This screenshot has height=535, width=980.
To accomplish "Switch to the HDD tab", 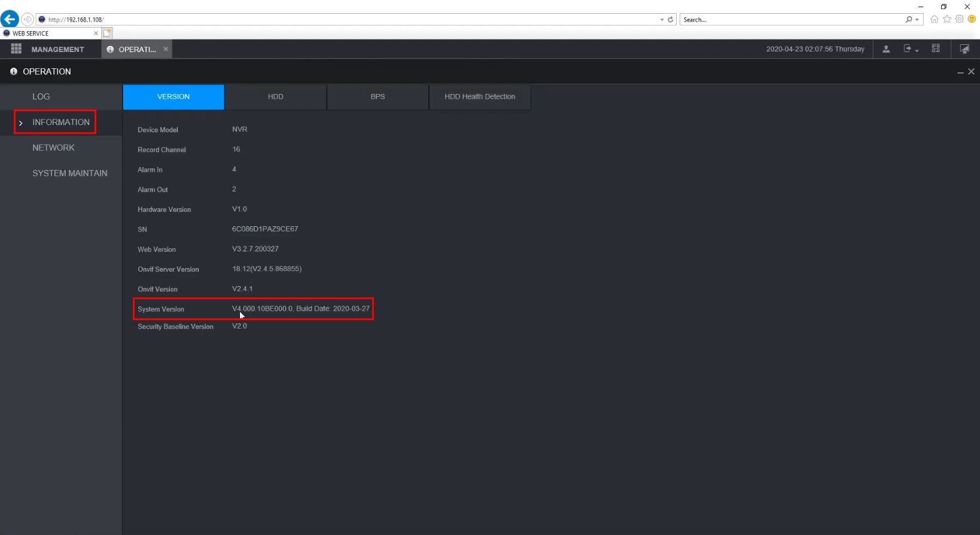I will pos(276,97).
